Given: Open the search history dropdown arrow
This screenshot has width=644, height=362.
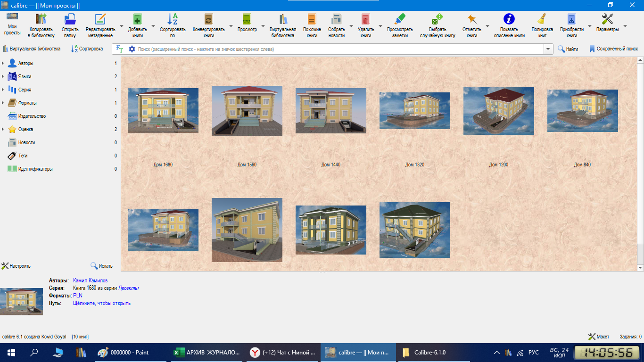Looking at the screenshot, I should tap(548, 49).
